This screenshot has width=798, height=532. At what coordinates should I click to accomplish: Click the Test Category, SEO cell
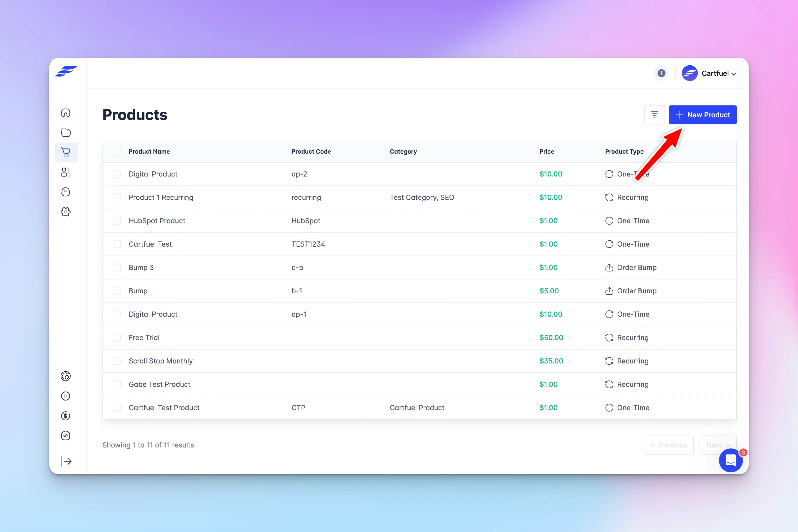pyautogui.click(x=422, y=197)
